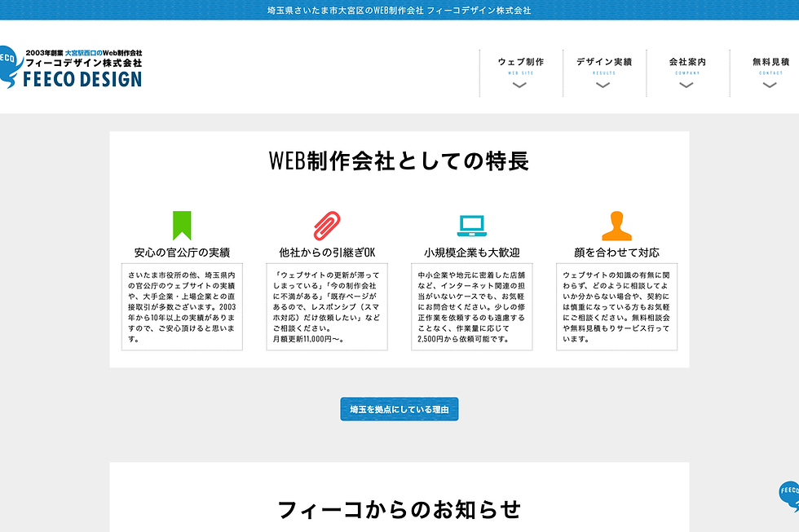Open the デザイン実績 menu
This screenshot has width=799, height=532.
(604, 73)
